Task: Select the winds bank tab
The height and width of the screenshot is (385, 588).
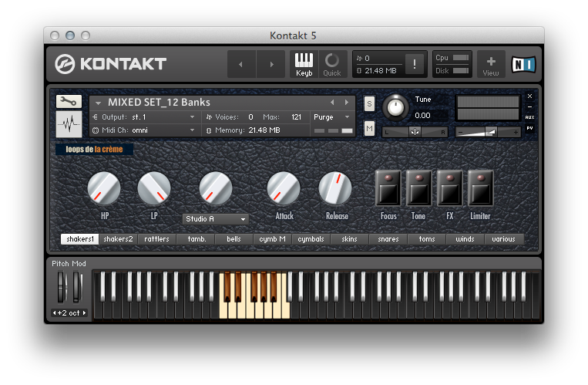Action: click(x=465, y=239)
